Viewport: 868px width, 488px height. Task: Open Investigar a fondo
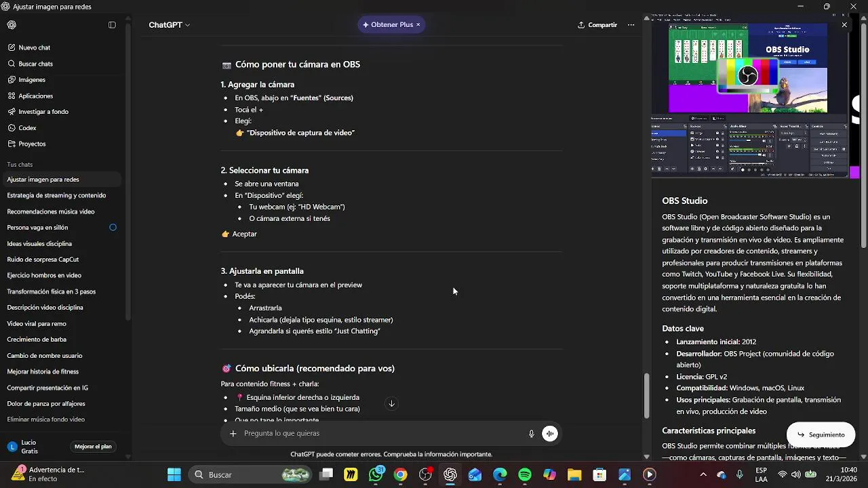coord(43,112)
